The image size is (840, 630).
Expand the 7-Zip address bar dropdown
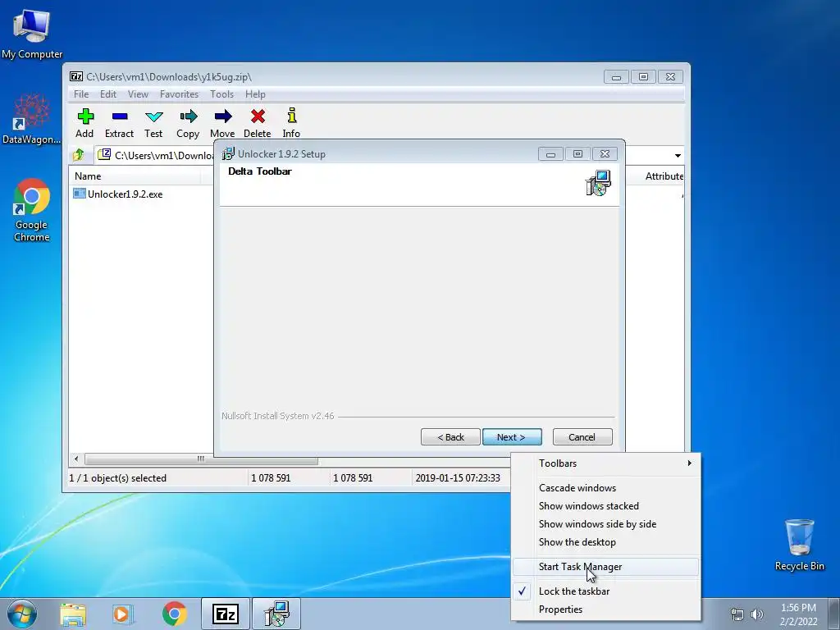click(677, 155)
